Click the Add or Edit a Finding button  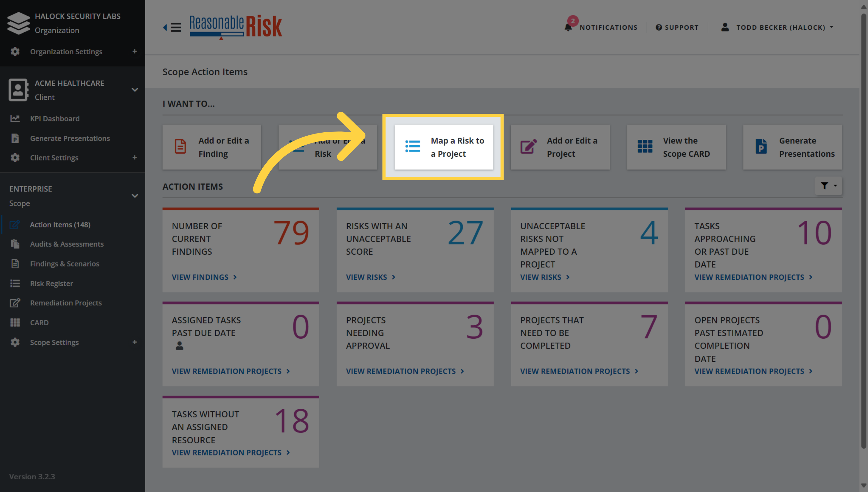[x=212, y=147]
